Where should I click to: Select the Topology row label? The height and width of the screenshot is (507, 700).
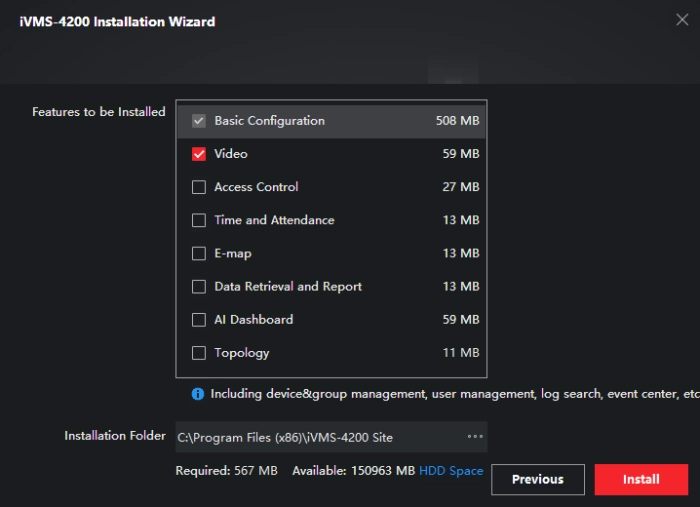pyautogui.click(x=242, y=353)
